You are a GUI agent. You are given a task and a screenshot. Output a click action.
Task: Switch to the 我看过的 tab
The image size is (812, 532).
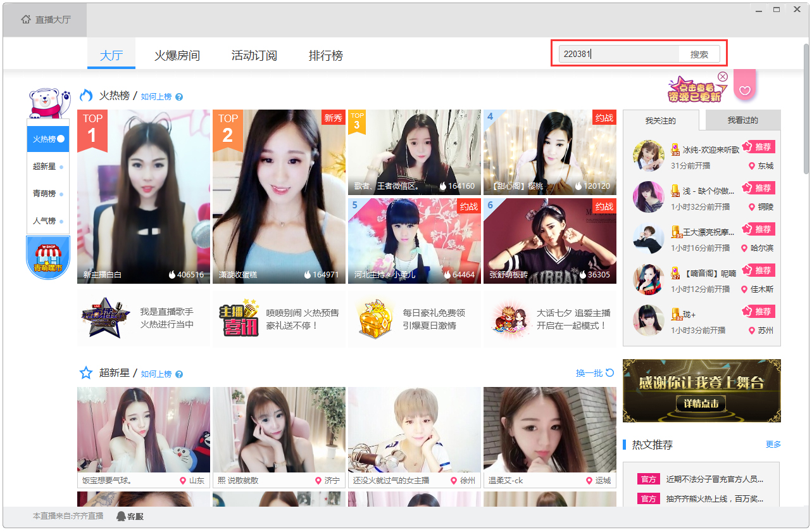coord(742,120)
